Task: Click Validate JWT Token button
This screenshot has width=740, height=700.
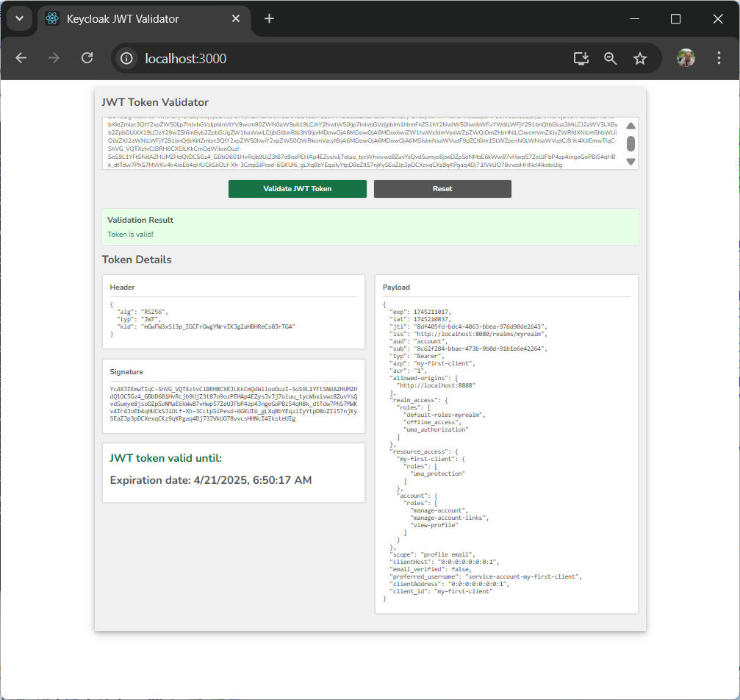Action: point(298,189)
